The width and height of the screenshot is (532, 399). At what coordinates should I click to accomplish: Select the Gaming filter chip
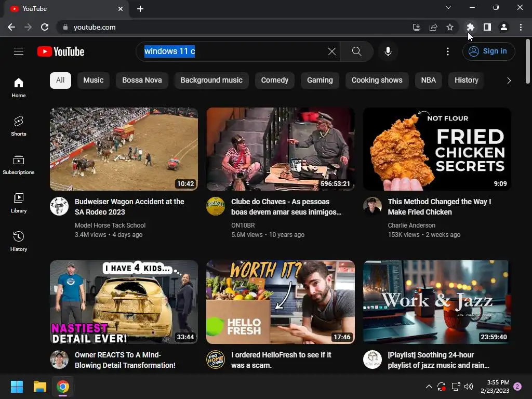[320, 81]
